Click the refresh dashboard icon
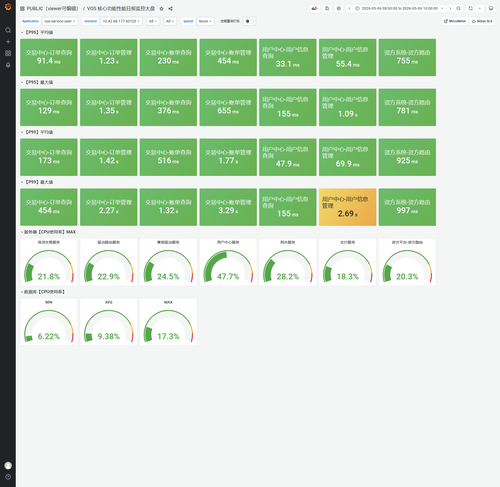The width and height of the screenshot is (500, 487). point(470,8)
